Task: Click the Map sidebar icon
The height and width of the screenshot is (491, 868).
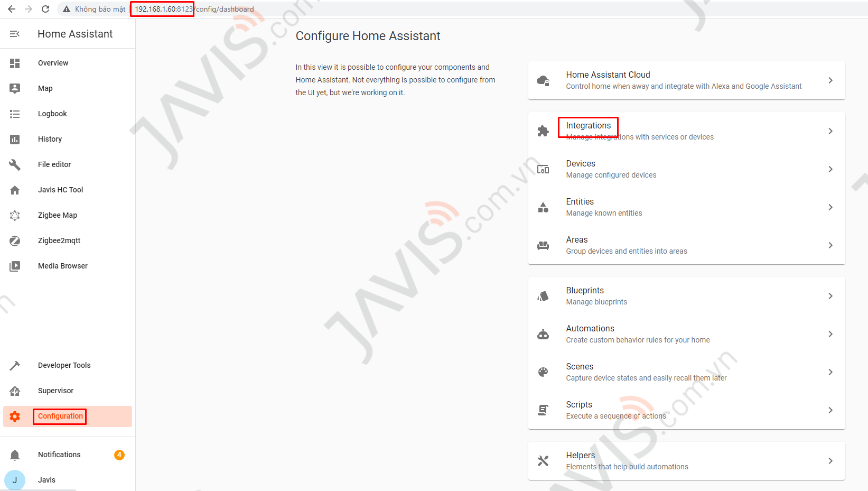Action: point(15,88)
